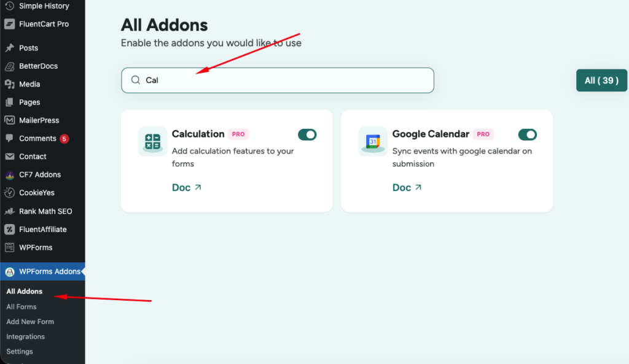Click the CookieYes sidebar icon
This screenshot has height=364, width=629.
click(10, 193)
